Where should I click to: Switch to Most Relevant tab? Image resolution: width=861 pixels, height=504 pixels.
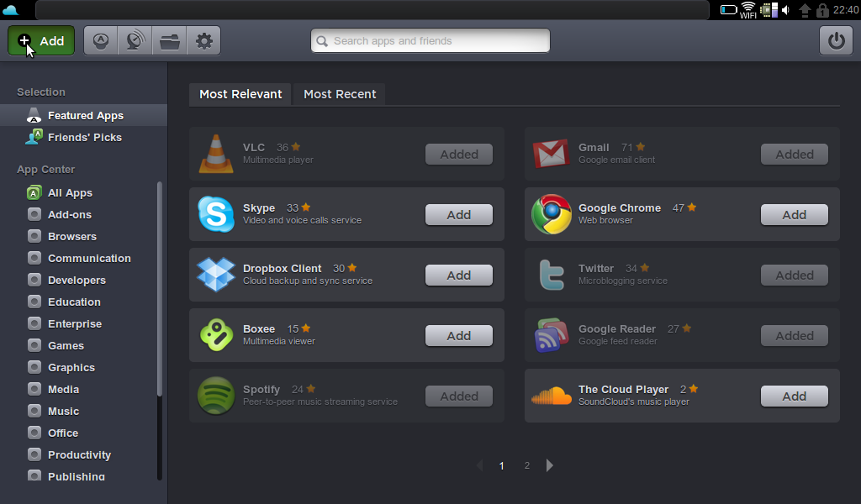pyautogui.click(x=240, y=94)
